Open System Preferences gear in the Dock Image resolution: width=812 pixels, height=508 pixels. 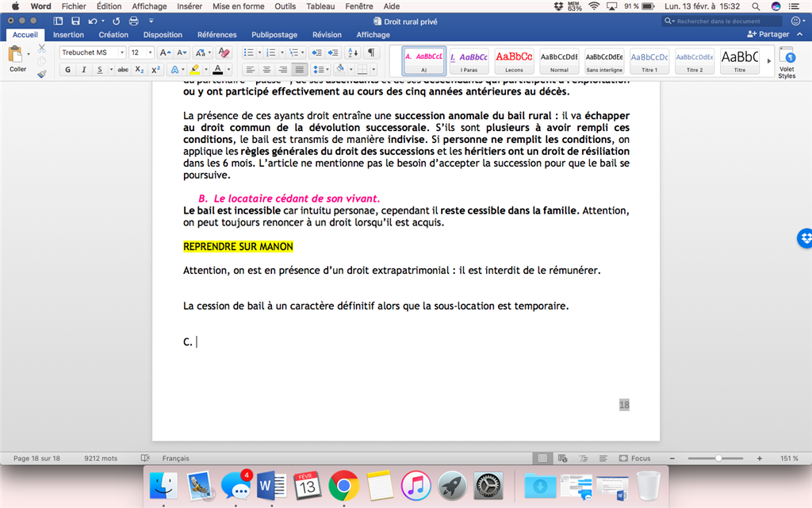point(488,487)
